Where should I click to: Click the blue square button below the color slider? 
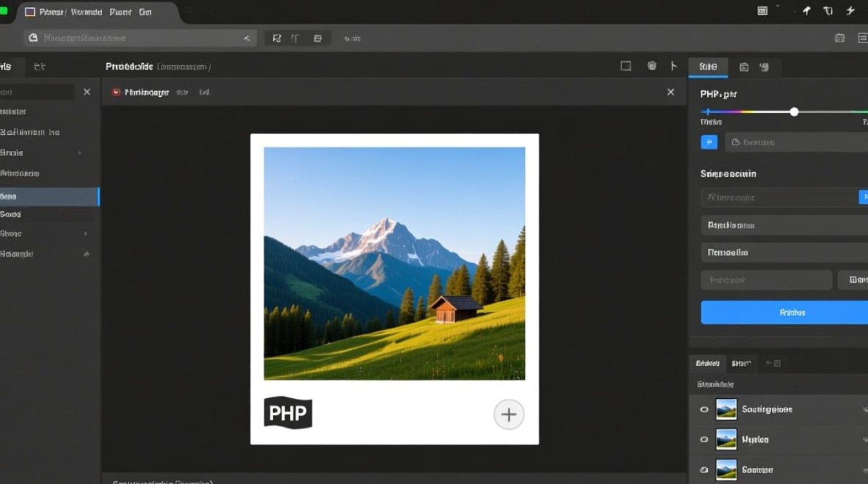708,142
